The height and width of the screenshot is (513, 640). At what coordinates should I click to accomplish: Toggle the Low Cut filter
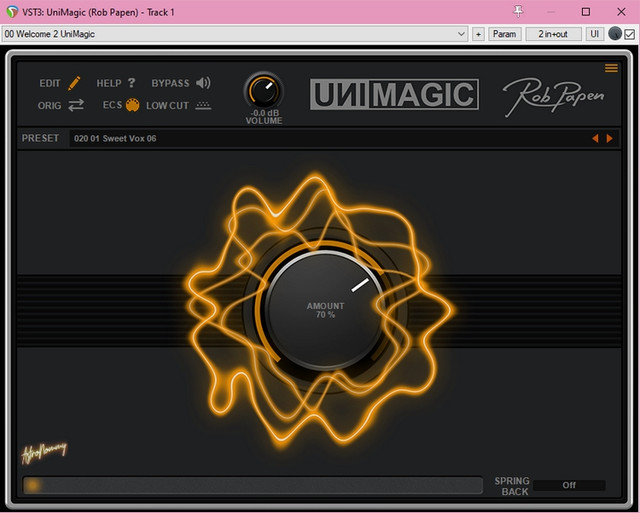pyautogui.click(x=203, y=106)
